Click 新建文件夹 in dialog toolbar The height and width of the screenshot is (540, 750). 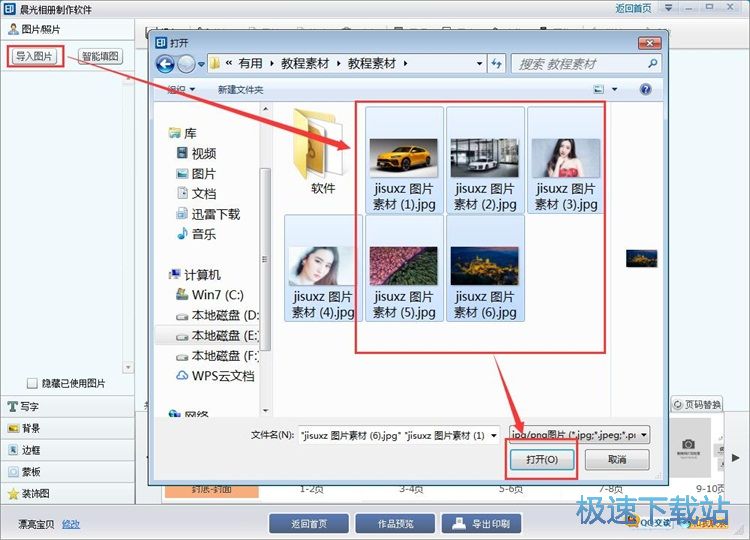tap(240, 89)
